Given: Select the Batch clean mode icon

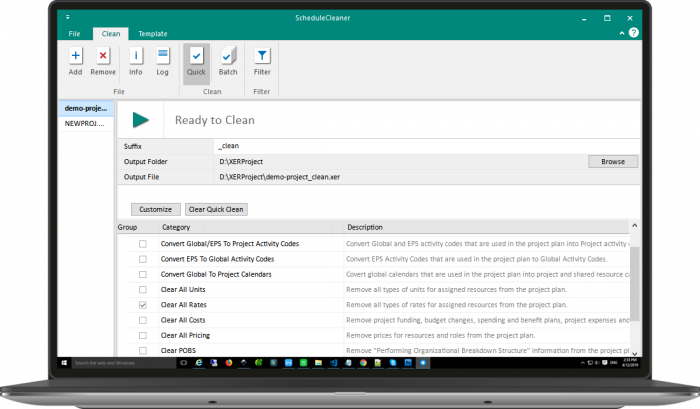Looking at the screenshot, I should [x=228, y=62].
